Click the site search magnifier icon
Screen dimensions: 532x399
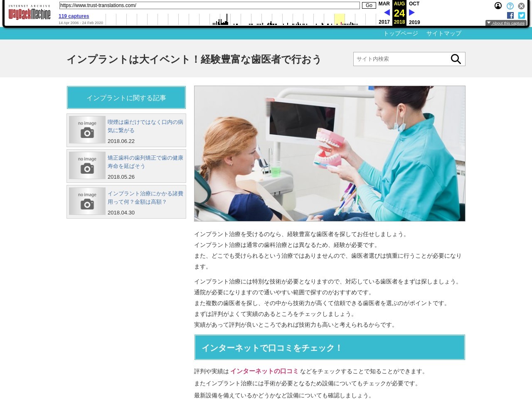(456, 59)
